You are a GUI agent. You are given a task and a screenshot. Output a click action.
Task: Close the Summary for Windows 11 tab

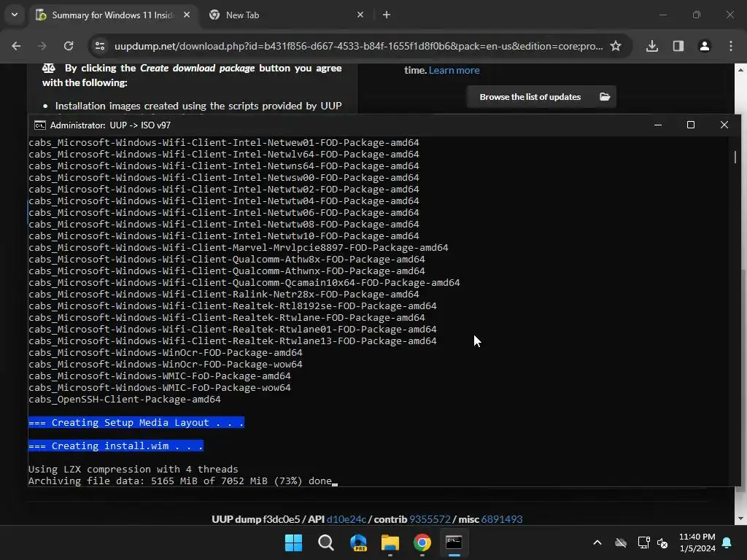click(187, 15)
